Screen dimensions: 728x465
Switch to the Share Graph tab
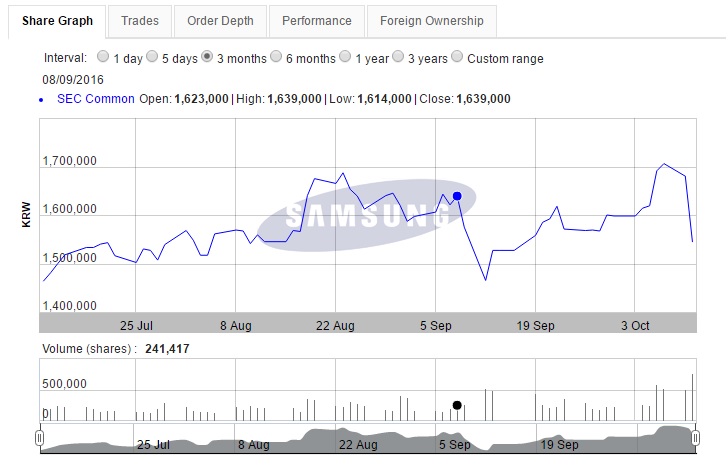point(57,21)
